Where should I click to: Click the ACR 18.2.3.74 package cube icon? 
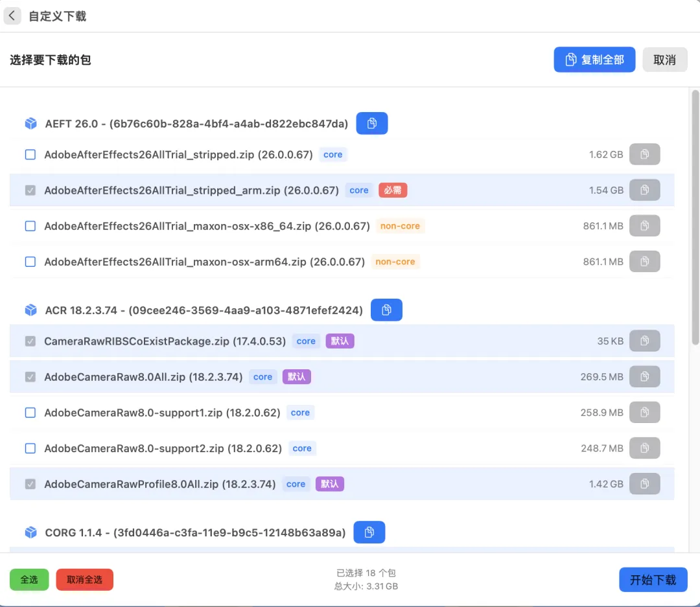pyautogui.click(x=31, y=310)
